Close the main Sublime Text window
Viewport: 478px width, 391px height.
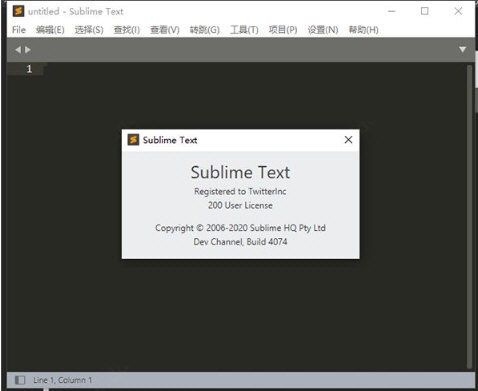[x=458, y=11]
